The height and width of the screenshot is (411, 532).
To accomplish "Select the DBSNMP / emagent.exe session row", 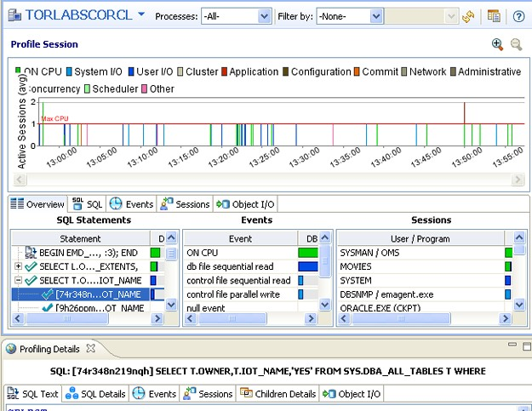I will (x=426, y=294).
